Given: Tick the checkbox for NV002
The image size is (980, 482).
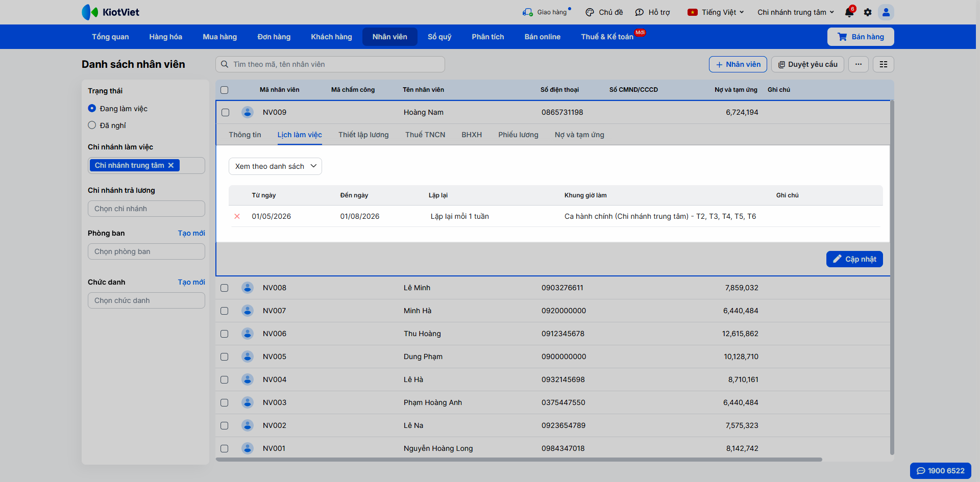Looking at the screenshot, I should pyautogui.click(x=224, y=425).
